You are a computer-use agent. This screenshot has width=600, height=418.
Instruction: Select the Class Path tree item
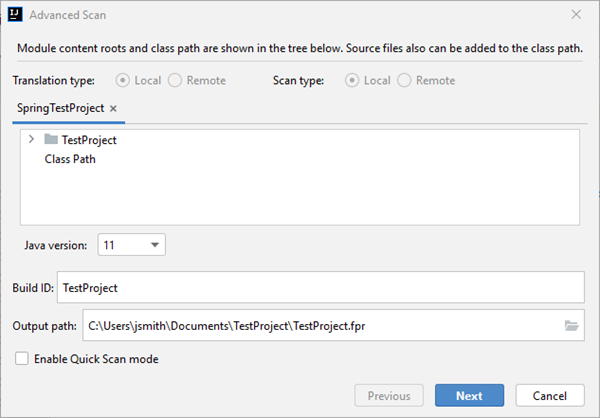[70, 158]
